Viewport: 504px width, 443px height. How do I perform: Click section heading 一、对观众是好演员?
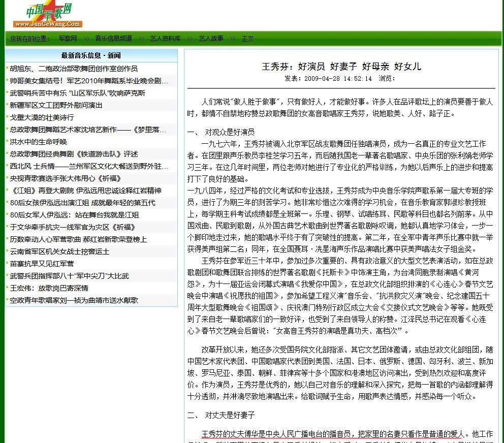[221, 132]
